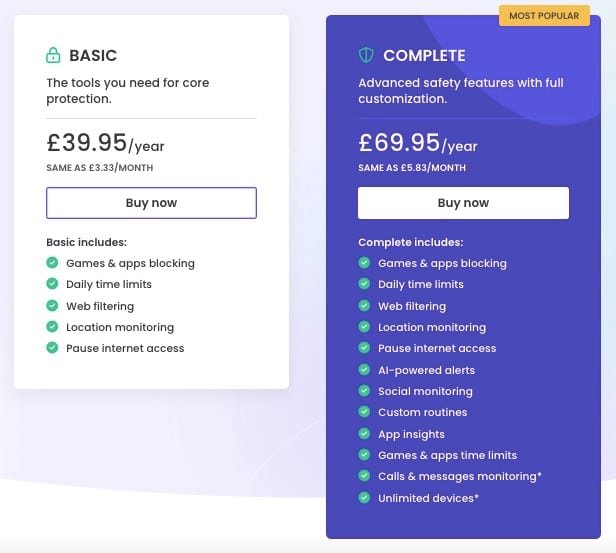
Task: Click checkmark beside Basic Daily time limits
Action: coord(52,284)
